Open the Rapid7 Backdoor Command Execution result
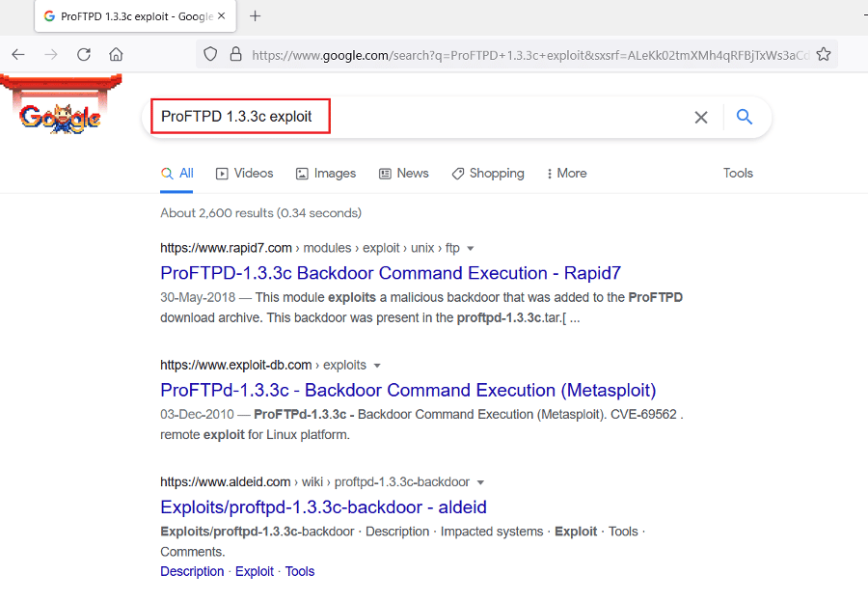Screen dimensions: 868x602 (x=391, y=273)
